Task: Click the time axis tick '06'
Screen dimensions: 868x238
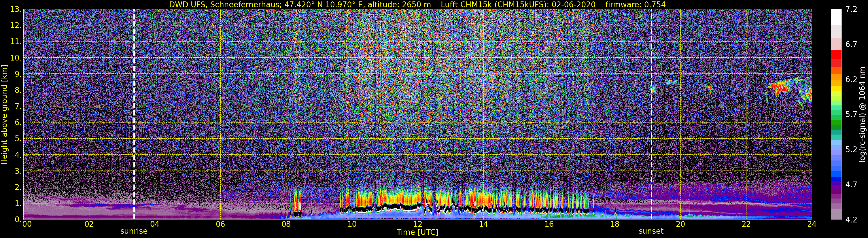Action: (220, 224)
